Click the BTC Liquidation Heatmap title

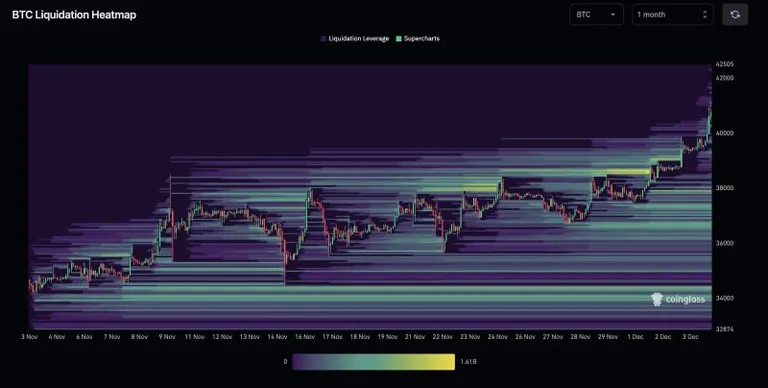tap(74, 15)
